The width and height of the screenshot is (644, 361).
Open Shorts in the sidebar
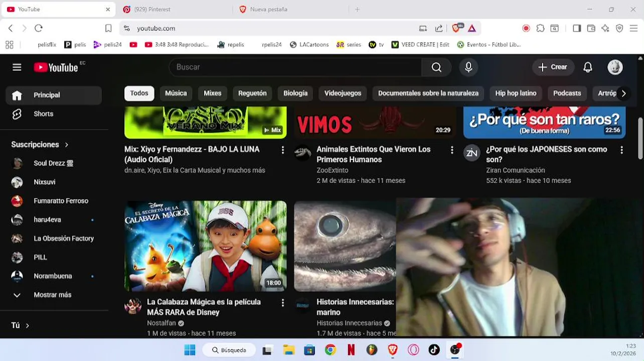pyautogui.click(x=54, y=114)
